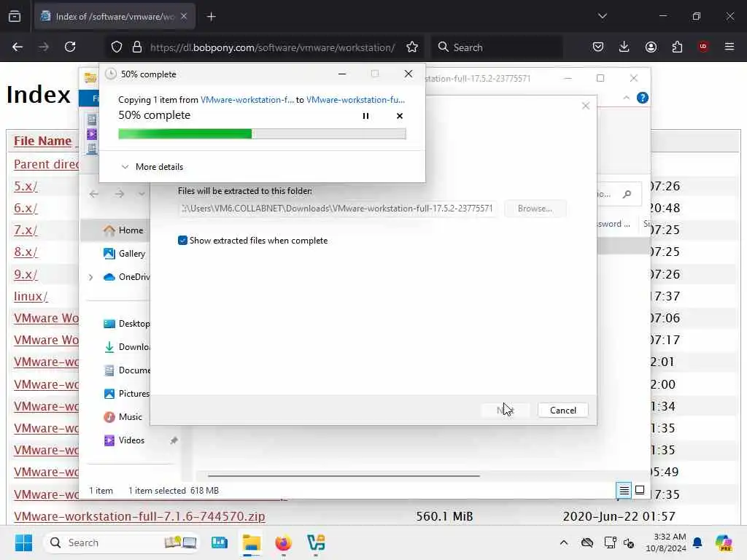Open Firefox hamburger application menu

click(x=729, y=47)
